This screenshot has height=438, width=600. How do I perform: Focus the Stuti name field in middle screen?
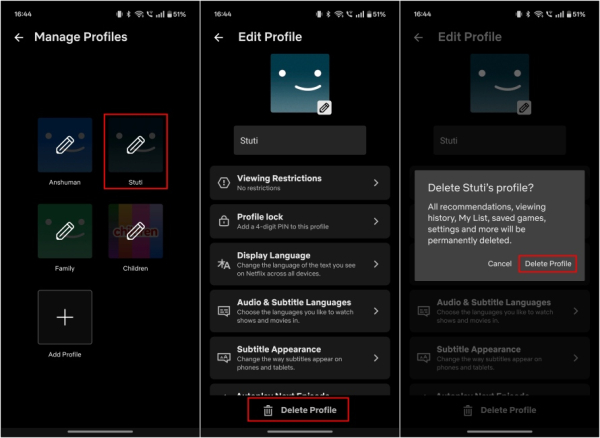coord(300,140)
